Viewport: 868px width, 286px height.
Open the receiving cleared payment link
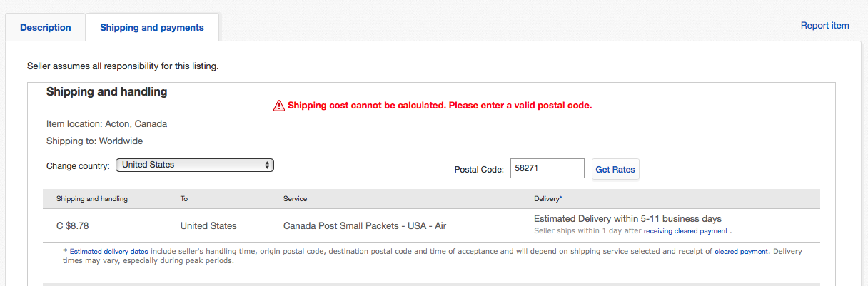tap(685, 231)
